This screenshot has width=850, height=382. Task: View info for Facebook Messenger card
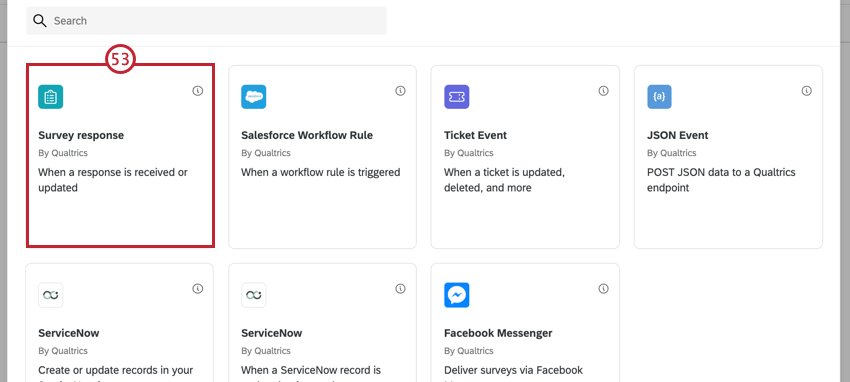tap(603, 289)
